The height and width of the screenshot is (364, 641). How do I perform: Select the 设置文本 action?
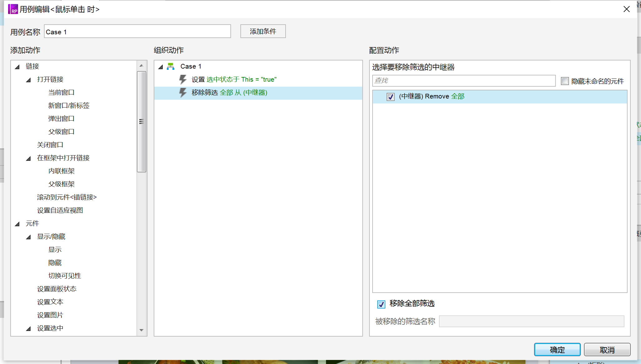[50, 302]
